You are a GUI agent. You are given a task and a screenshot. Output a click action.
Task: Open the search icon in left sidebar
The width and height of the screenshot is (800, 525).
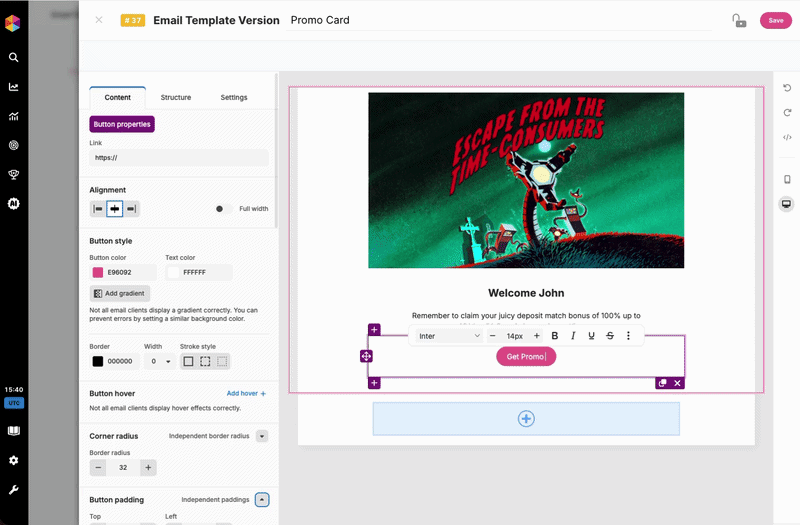pyautogui.click(x=14, y=58)
